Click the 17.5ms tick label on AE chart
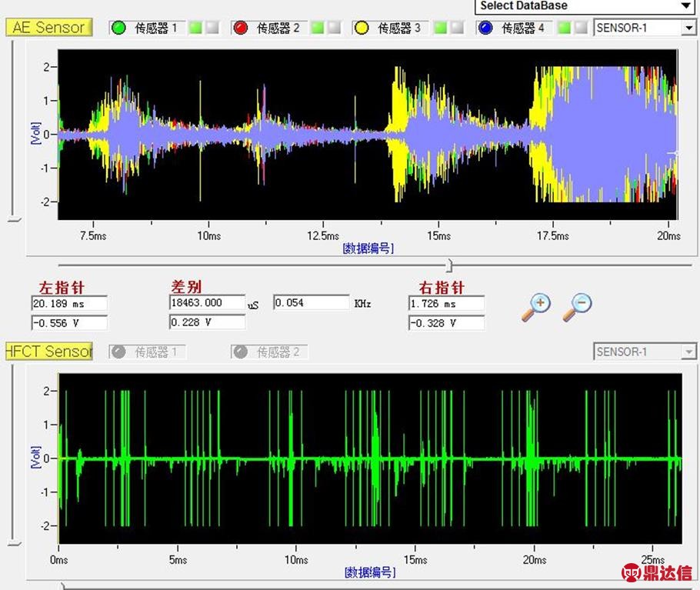Image resolution: width=700 pixels, height=590 pixels. [x=552, y=235]
